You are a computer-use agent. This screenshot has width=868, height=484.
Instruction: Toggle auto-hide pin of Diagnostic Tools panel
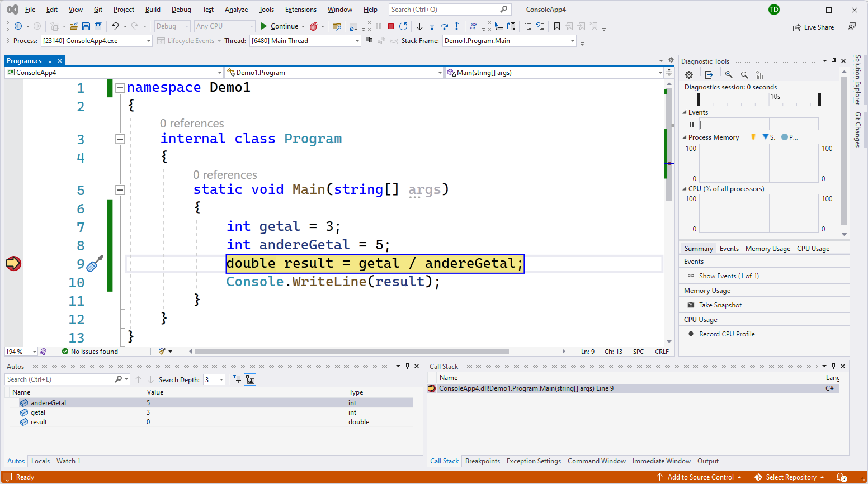[834, 61]
